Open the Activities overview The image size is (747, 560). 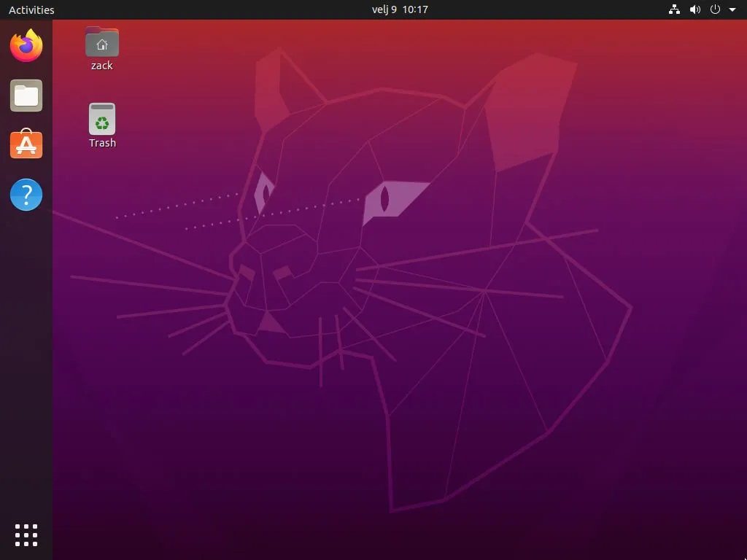coord(30,9)
